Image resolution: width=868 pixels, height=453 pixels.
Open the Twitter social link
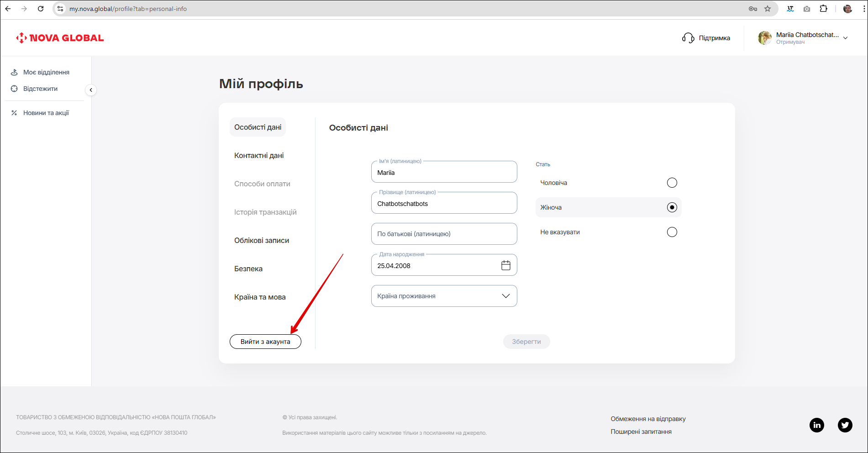845,425
